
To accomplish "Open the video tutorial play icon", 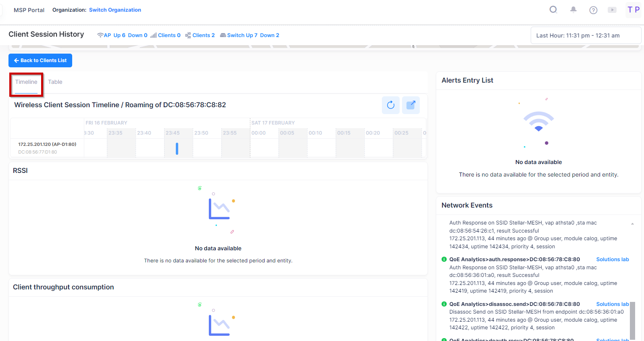I will coord(612,10).
